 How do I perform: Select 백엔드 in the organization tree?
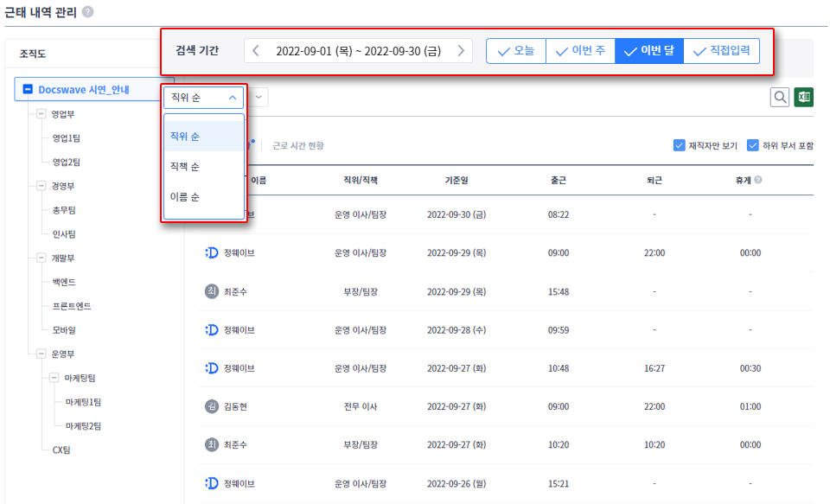tap(64, 282)
